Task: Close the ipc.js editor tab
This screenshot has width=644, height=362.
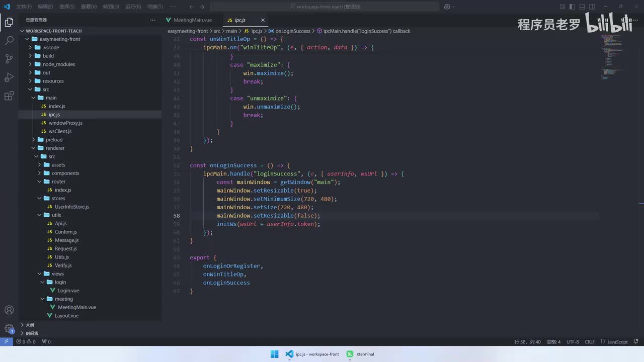Action: (263, 20)
